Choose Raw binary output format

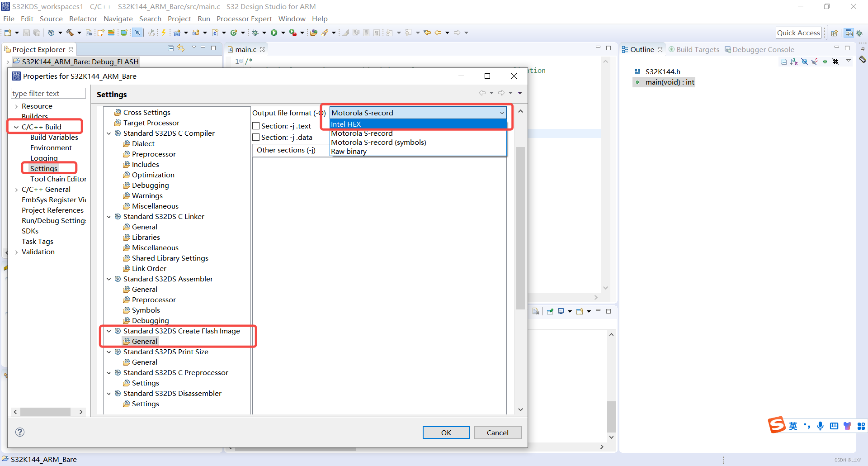(x=418, y=151)
